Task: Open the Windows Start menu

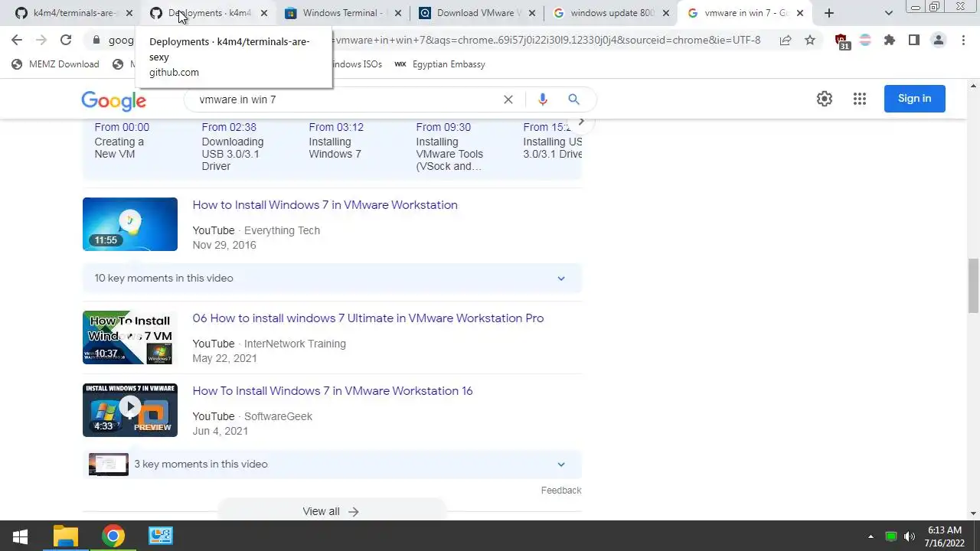Action: tap(21, 536)
